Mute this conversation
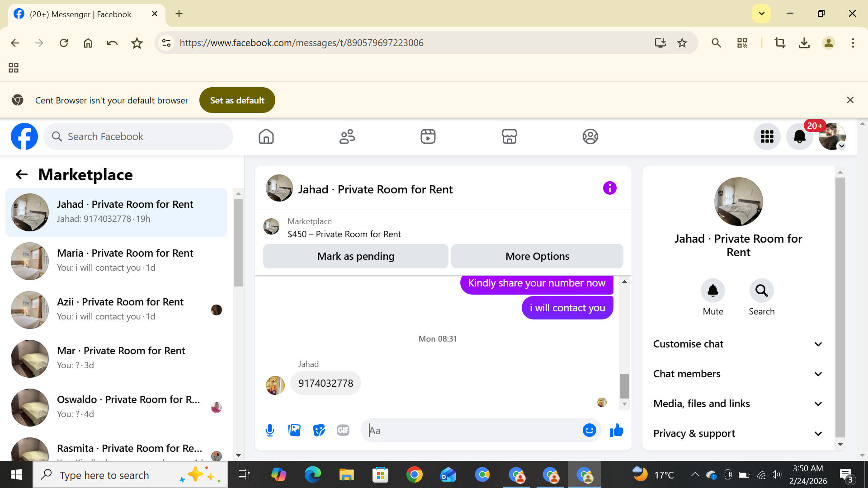The height and width of the screenshot is (488, 868). (x=712, y=291)
